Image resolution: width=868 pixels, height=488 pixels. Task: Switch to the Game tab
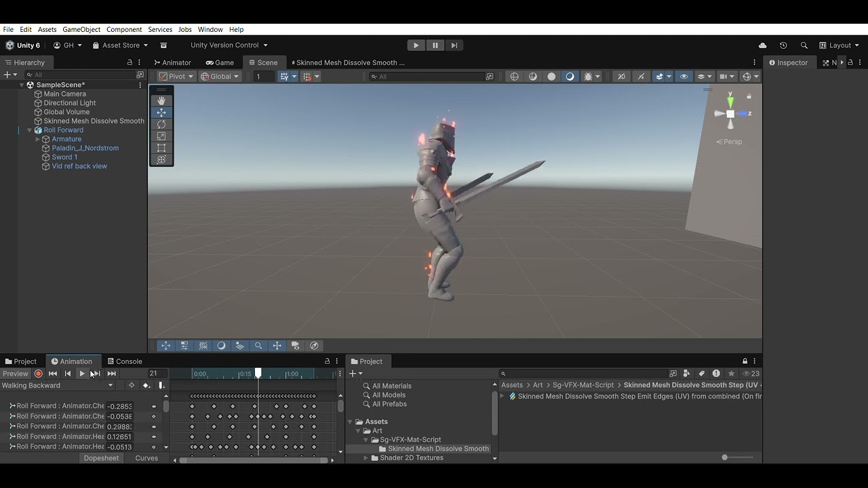(x=220, y=62)
